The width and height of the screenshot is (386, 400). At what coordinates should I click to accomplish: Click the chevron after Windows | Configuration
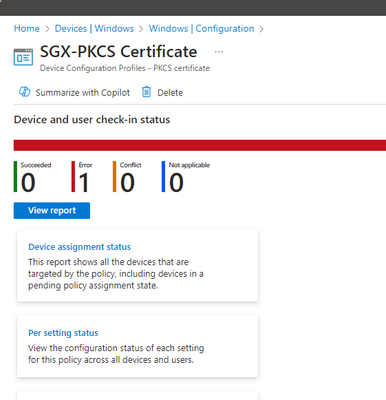[x=261, y=29]
